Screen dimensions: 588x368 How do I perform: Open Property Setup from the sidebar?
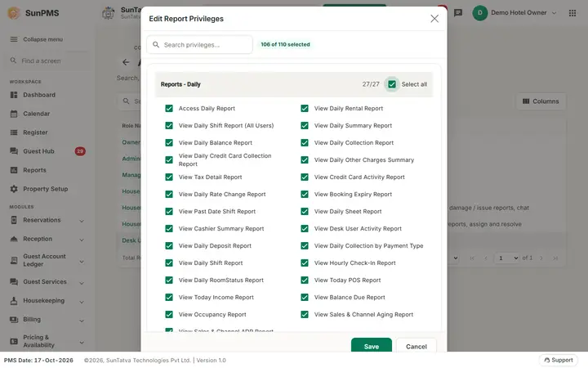[46, 189]
